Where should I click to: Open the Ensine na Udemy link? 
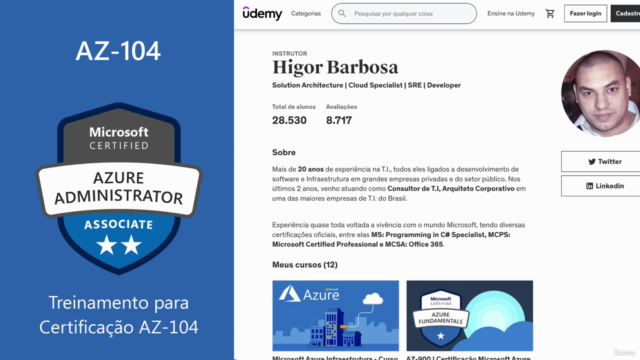[x=511, y=13]
